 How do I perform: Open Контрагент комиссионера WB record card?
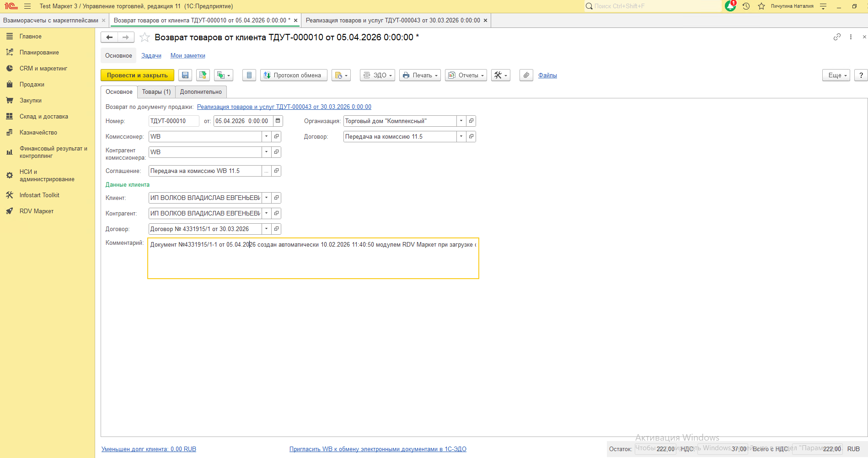coord(276,152)
